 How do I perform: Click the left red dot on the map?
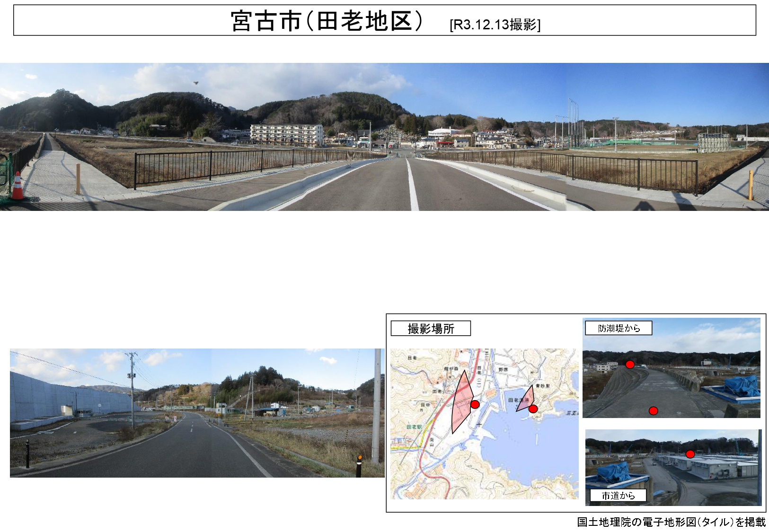click(x=475, y=404)
